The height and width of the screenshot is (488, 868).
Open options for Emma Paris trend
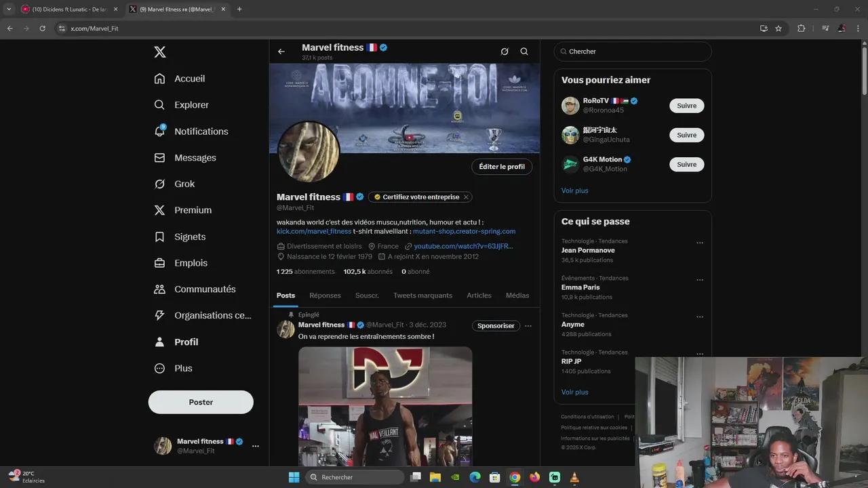click(700, 280)
